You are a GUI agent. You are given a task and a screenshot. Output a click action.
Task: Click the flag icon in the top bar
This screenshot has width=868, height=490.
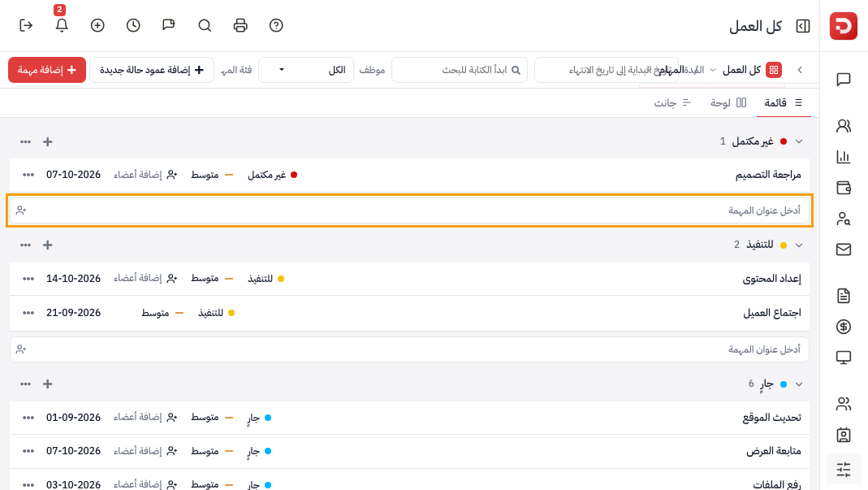coord(169,25)
